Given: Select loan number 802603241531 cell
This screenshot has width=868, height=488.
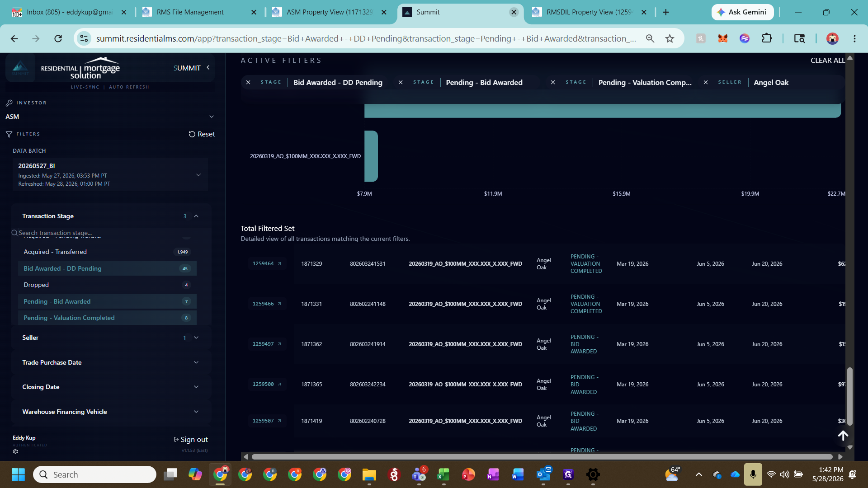Looking at the screenshot, I should click(x=368, y=264).
